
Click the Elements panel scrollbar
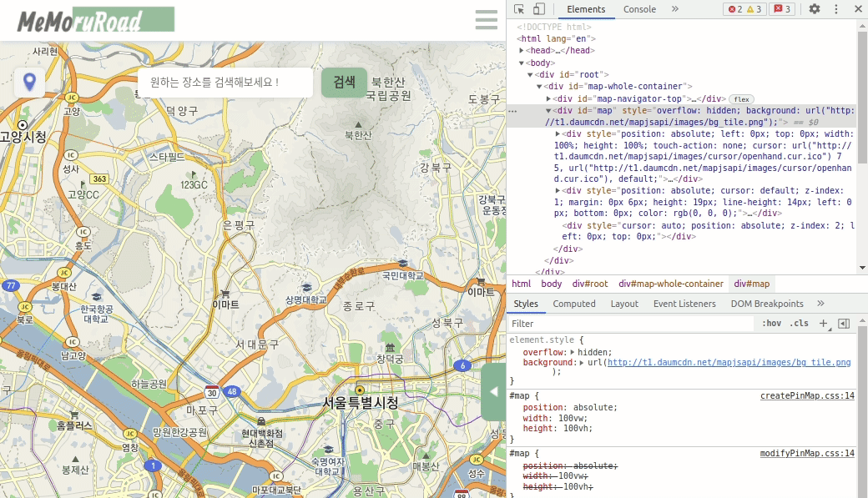(862, 97)
